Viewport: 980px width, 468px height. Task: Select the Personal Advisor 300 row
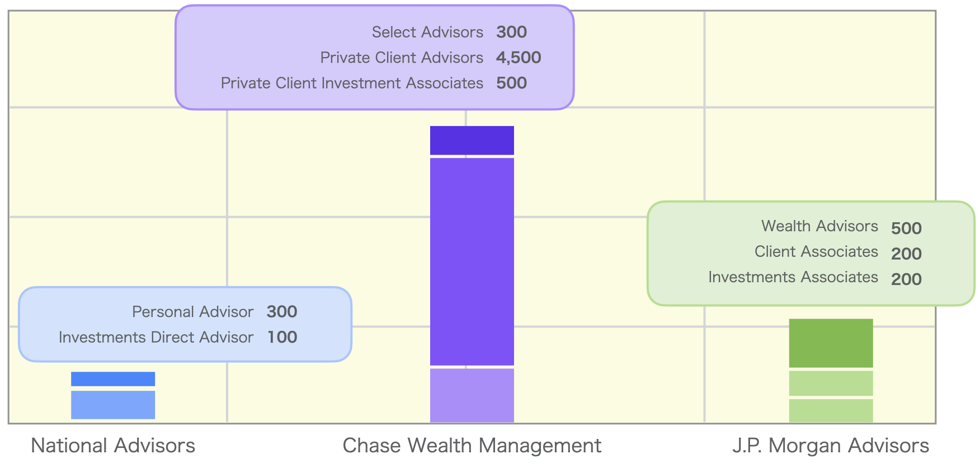click(214, 312)
